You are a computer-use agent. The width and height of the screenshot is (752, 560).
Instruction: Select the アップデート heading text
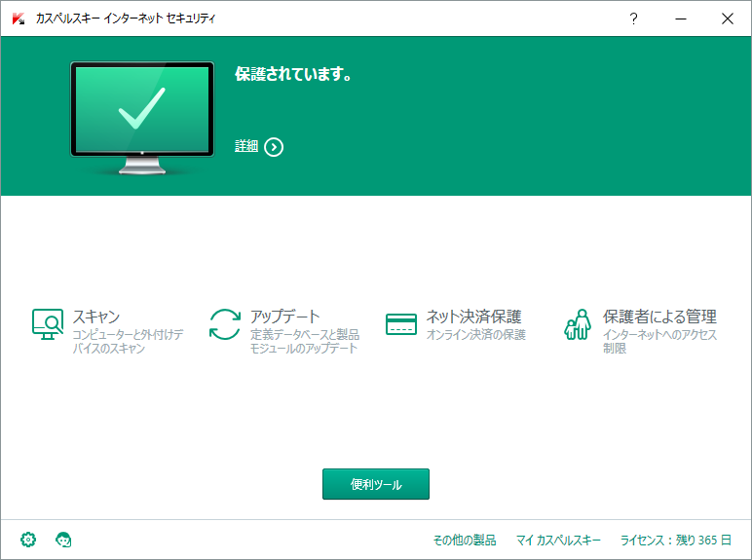[284, 317]
